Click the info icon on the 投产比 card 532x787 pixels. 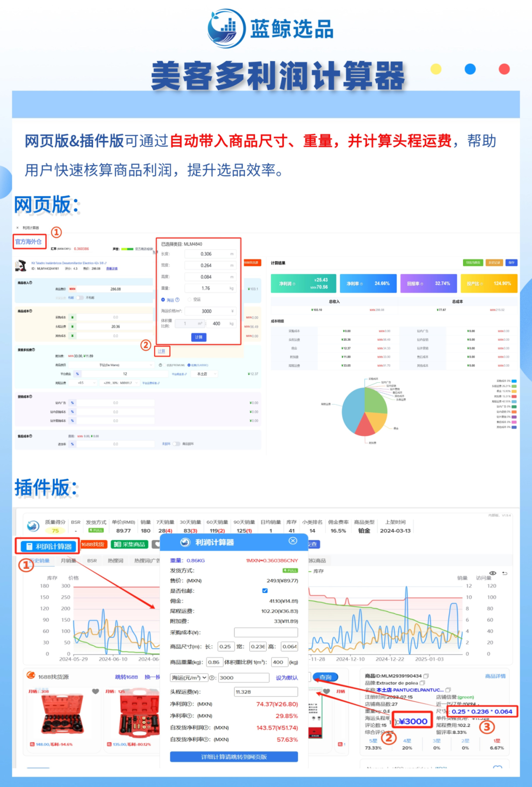481,284
